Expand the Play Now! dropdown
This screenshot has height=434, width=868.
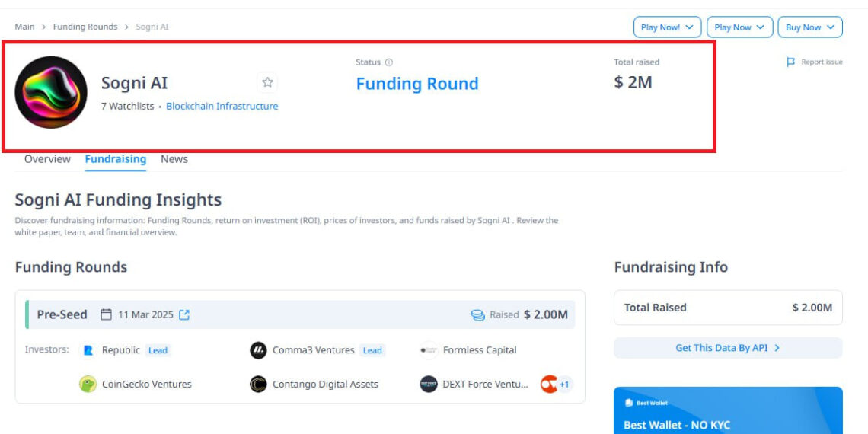coord(667,27)
